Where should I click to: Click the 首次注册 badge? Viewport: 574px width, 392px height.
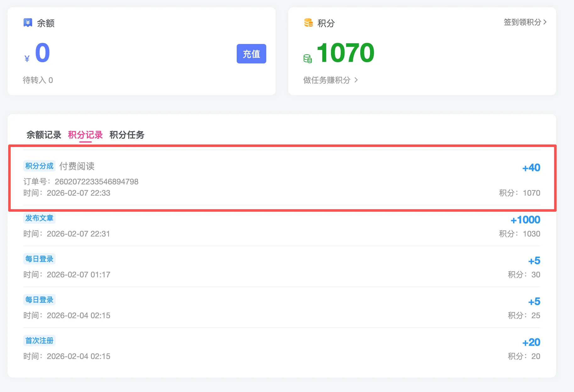tap(39, 340)
